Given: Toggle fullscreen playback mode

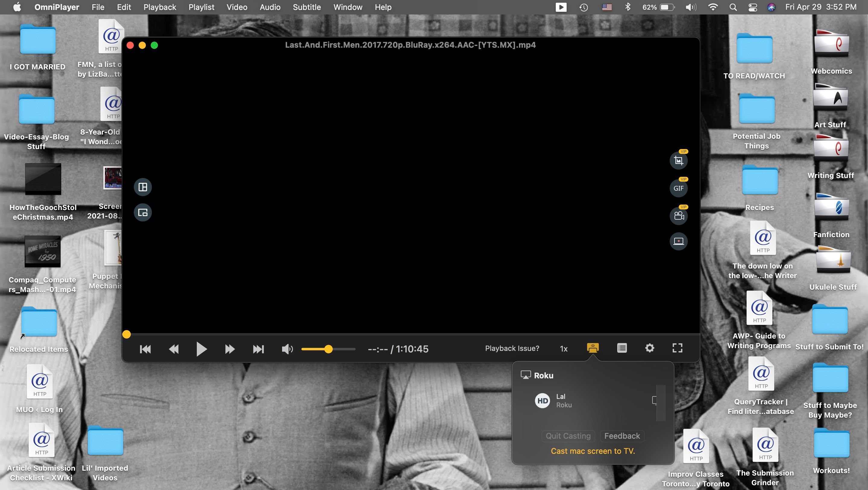Looking at the screenshot, I should (678, 348).
